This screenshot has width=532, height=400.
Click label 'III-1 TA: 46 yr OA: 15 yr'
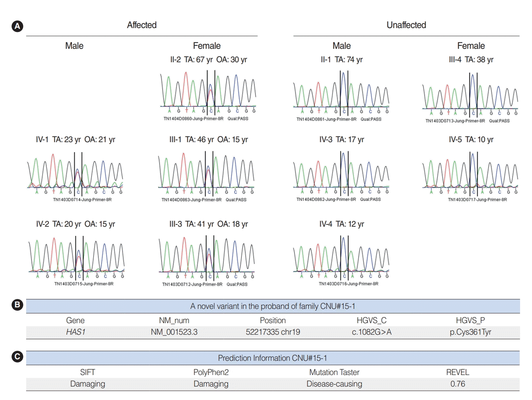[x=208, y=139]
